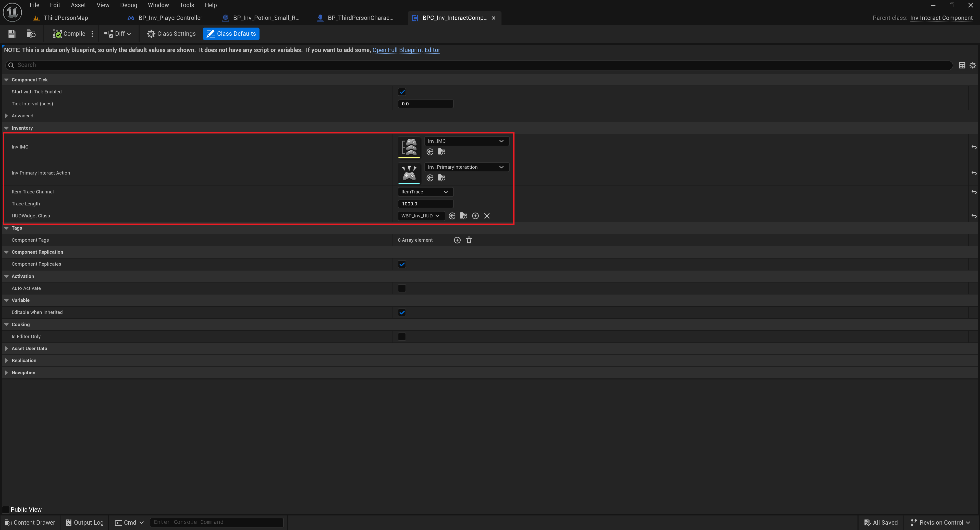Enable Auto Activate checkbox

tap(402, 288)
